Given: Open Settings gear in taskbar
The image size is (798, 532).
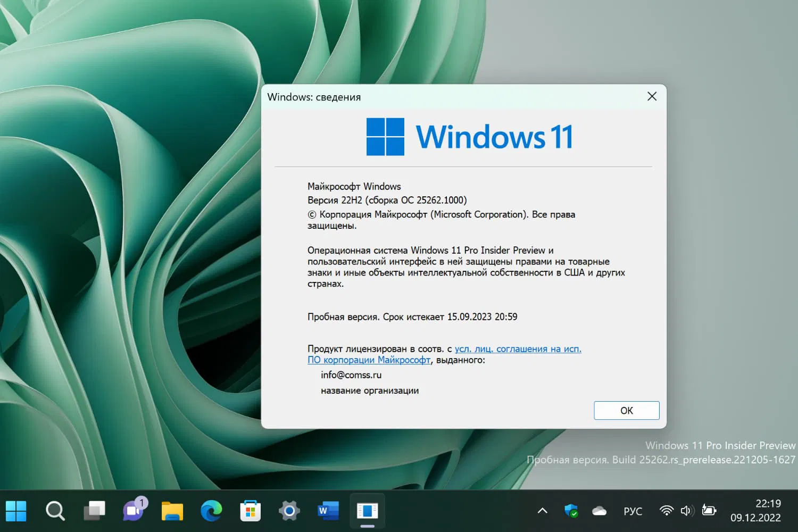Looking at the screenshot, I should [289, 511].
